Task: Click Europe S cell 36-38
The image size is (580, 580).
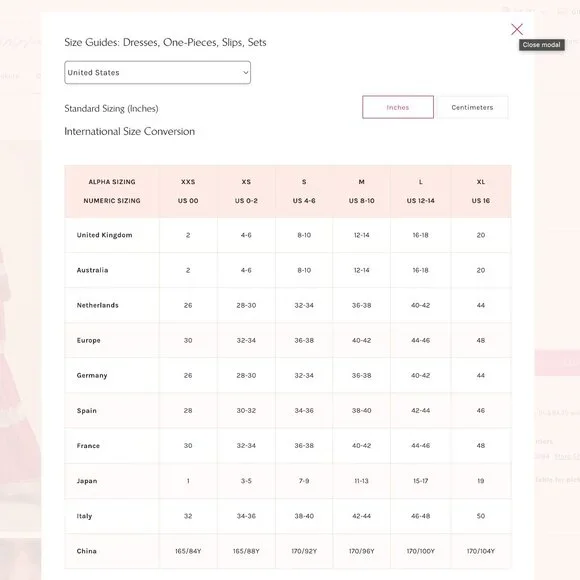Action: click(x=304, y=340)
